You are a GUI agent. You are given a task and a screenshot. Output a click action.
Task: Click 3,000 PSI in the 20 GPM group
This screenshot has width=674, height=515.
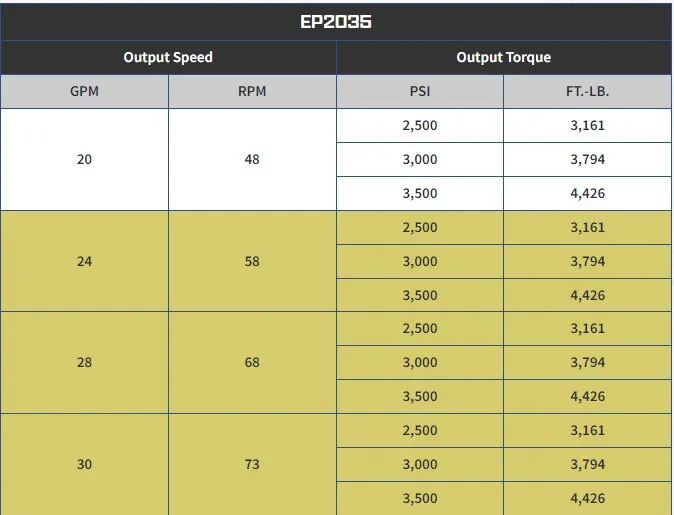tap(420, 159)
